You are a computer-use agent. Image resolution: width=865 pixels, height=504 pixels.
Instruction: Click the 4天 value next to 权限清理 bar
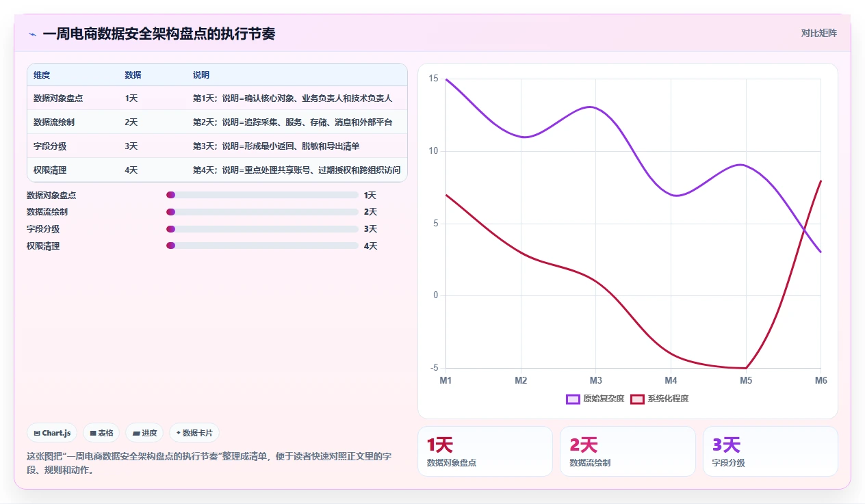pos(370,246)
